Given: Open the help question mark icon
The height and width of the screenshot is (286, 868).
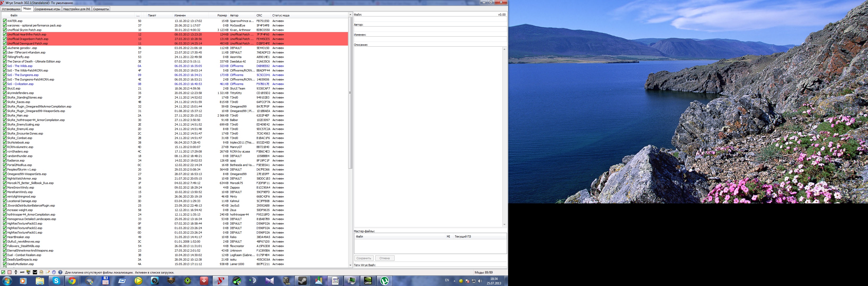Looking at the screenshot, I should [60, 272].
